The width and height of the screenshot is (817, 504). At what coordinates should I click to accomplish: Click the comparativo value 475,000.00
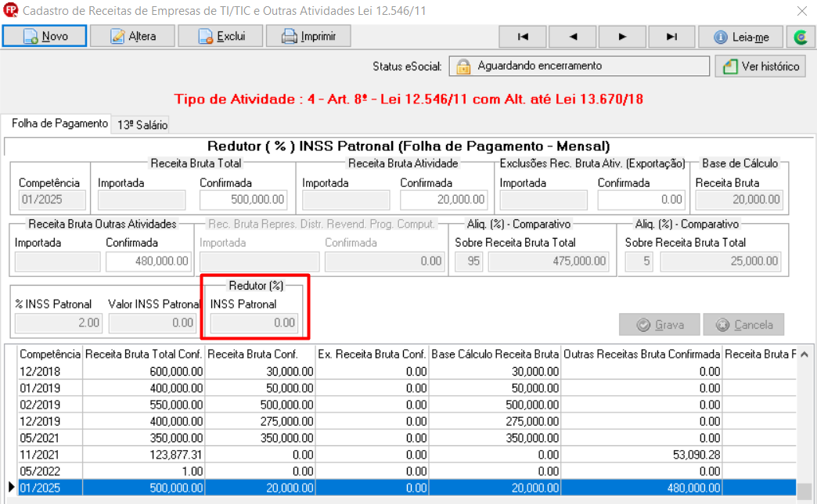tap(549, 261)
